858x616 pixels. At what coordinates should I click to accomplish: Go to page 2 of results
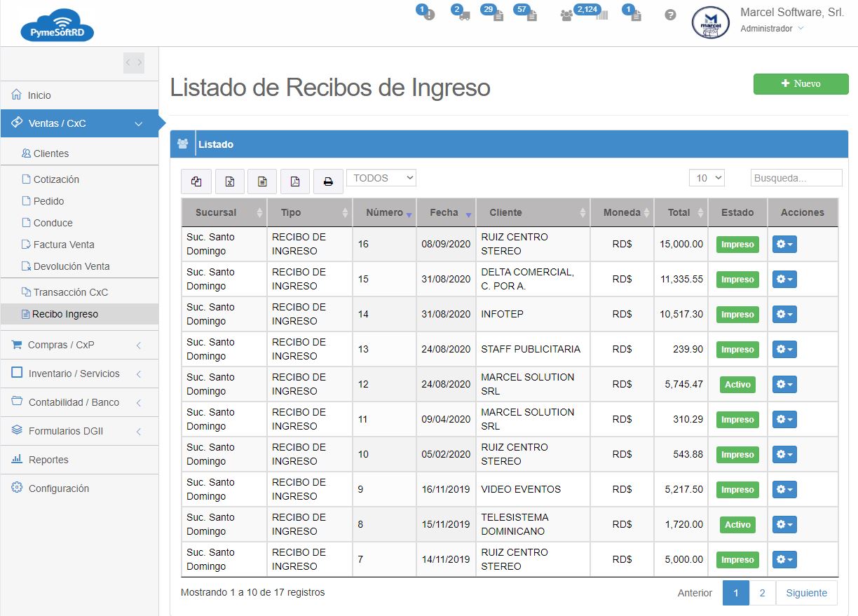[762, 593]
